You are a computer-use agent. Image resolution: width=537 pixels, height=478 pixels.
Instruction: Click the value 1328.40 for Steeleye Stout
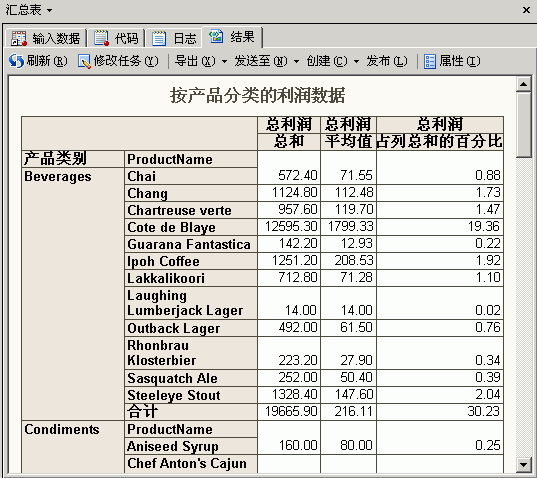pos(295,394)
